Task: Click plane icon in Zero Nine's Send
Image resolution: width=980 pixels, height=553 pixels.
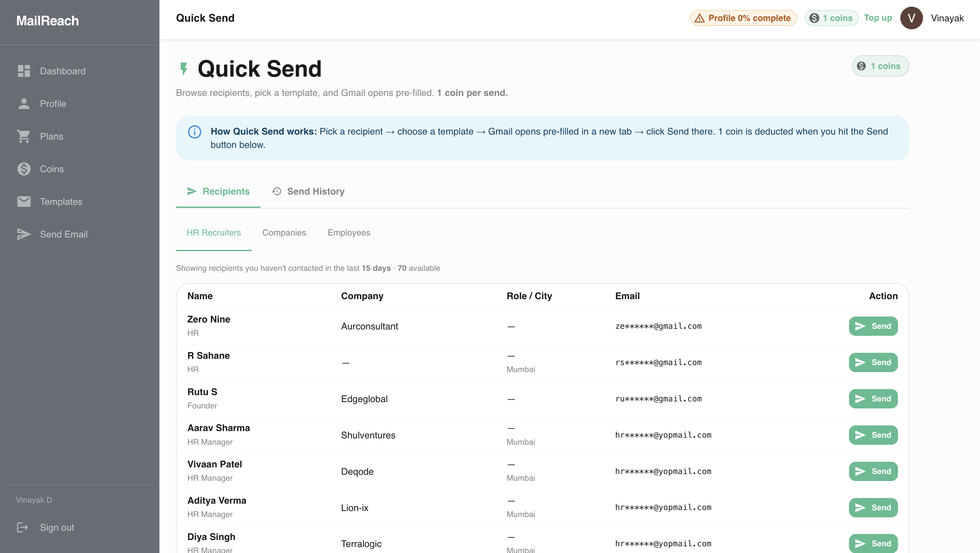Action: pos(860,326)
